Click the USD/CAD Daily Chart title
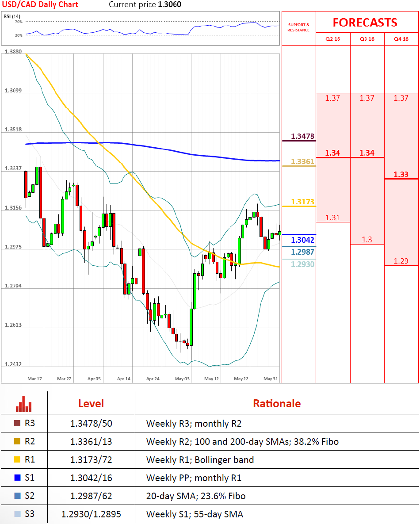The width and height of the screenshot is (420, 524). tap(40, 5)
